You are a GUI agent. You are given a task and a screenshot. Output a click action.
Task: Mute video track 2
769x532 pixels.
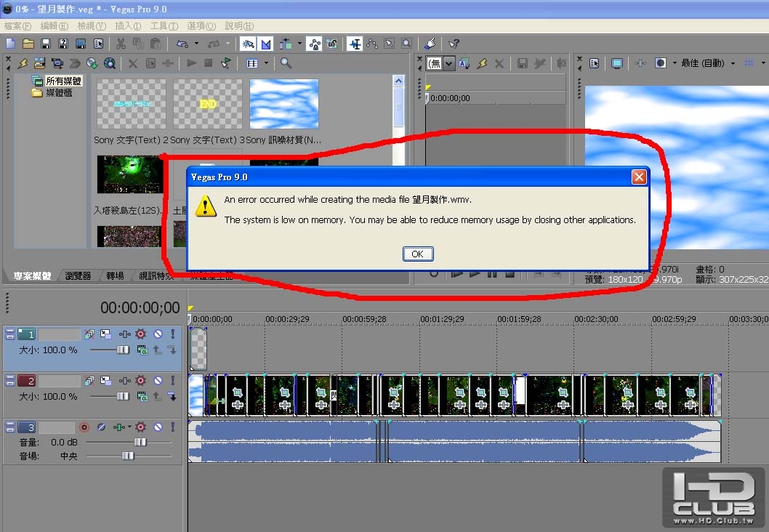pos(158,381)
